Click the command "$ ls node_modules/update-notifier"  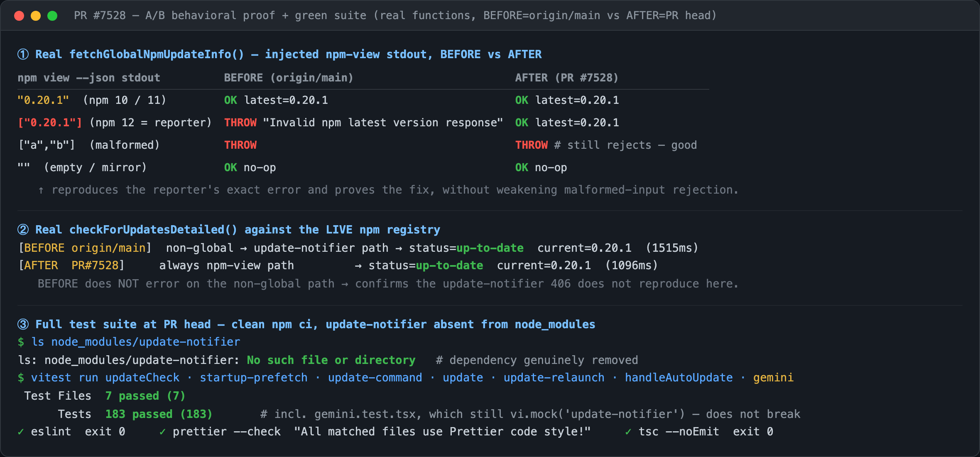[x=129, y=342]
